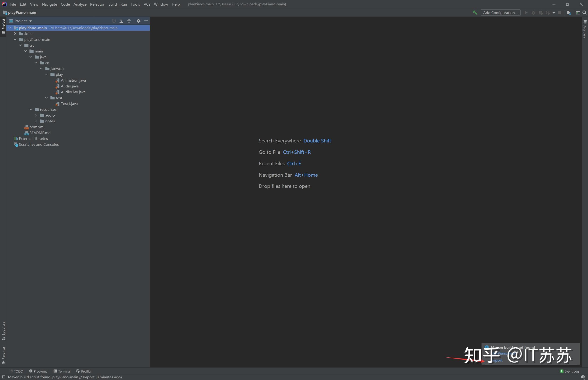Screen dimensions: 588x380
Task: Toggle the Structure side tool window
Action: 3,331
